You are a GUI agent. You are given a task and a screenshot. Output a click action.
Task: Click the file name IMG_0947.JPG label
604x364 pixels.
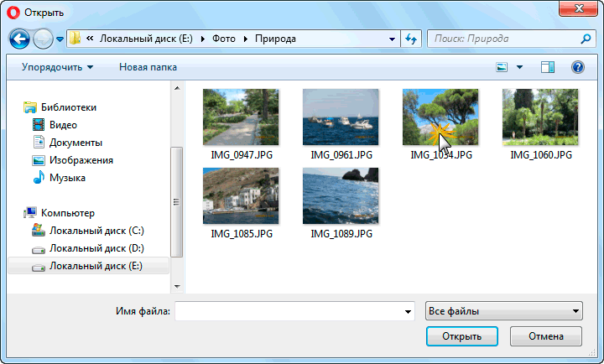point(242,155)
